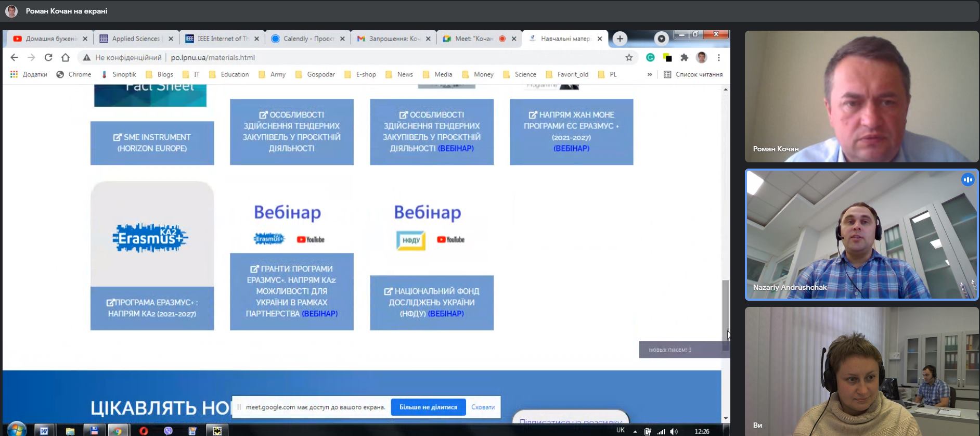Open Microsoft Word from the taskbar
The width and height of the screenshot is (980, 436).
(44, 431)
